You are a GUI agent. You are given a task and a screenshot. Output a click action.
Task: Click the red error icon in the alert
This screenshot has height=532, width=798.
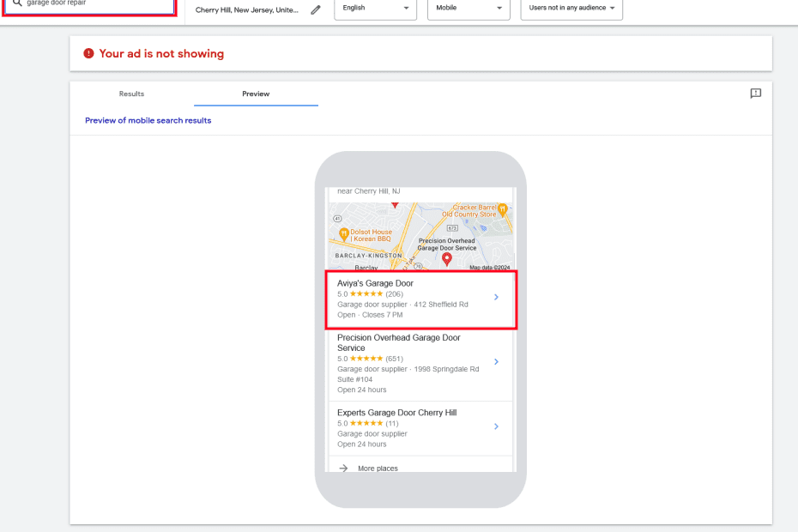[x=88, y=53]
